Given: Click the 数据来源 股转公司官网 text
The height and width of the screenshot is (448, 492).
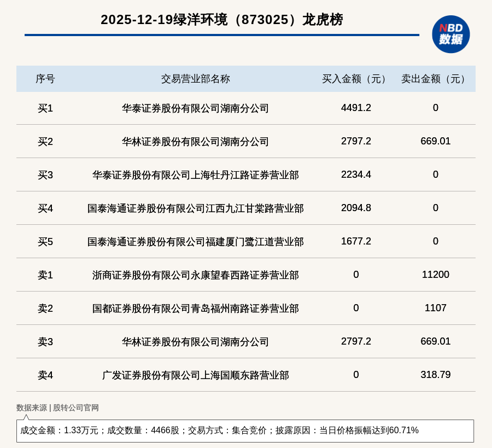Looking at the screenshot, I should point(57,408).
